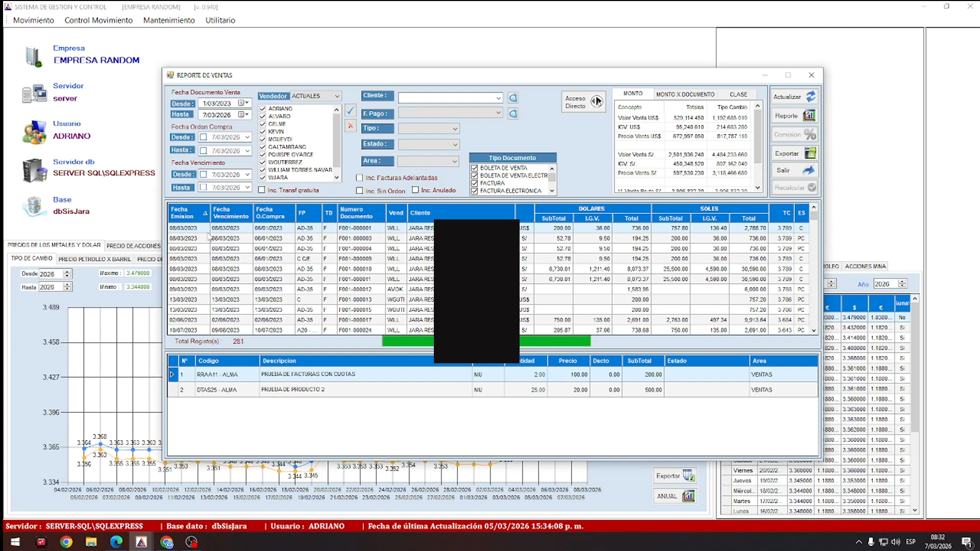
Task: Click the Servidor db server icon
Action: pyautogui.click(x=35, y=170)
